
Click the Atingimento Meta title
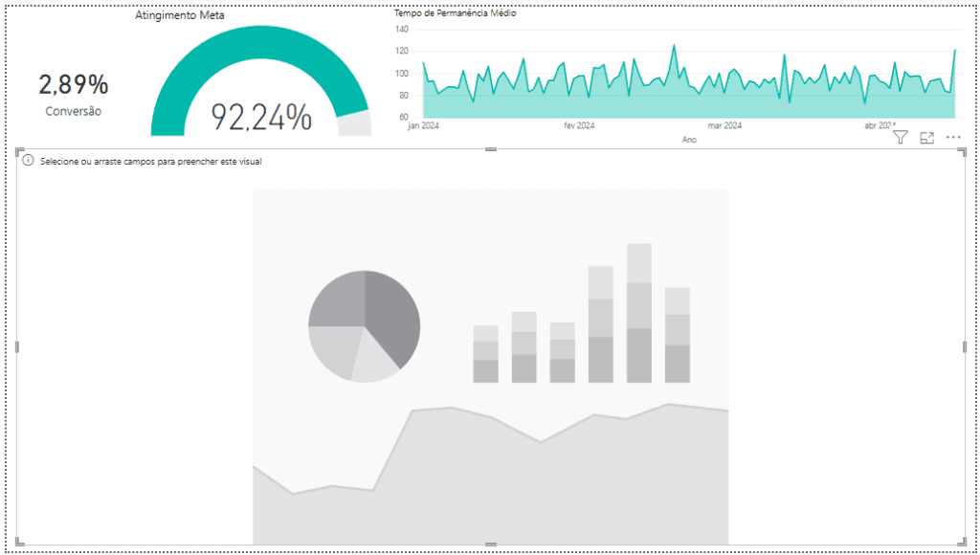click(179, 15)
